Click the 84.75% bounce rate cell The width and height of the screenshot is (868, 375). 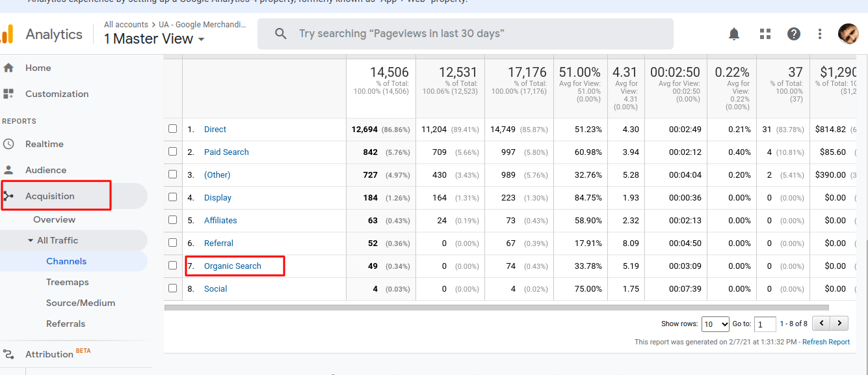click(588, 197)
